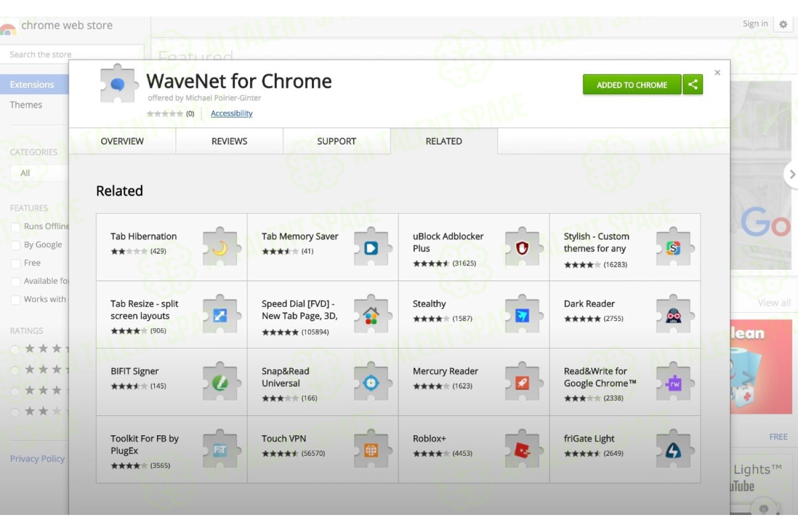Click the Clean app thumbnail behind dialog
This screenshot has width=798, height=532.
pyautogui.click(x=761, y=367)
